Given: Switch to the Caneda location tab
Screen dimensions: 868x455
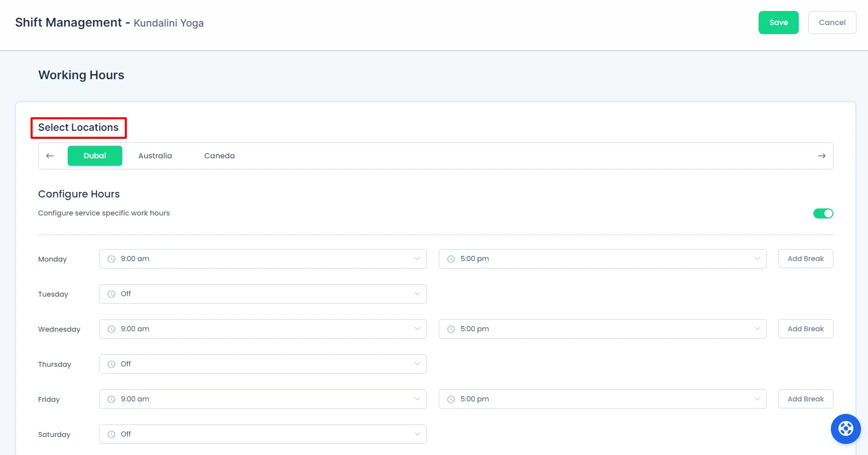Looking at the screenshot, I should (219, 156).
